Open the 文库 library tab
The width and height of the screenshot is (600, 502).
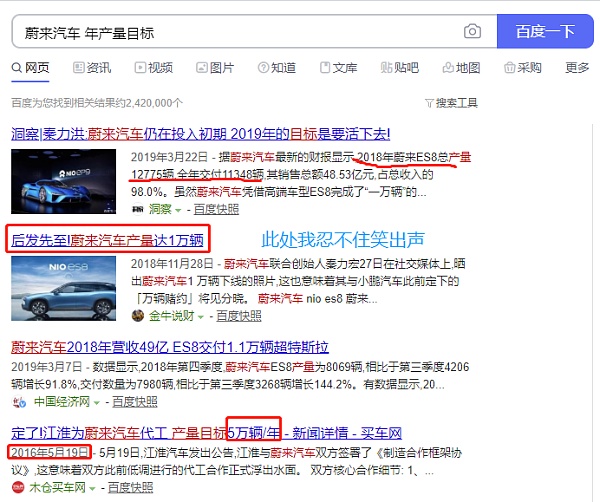(x=338, y=68)
